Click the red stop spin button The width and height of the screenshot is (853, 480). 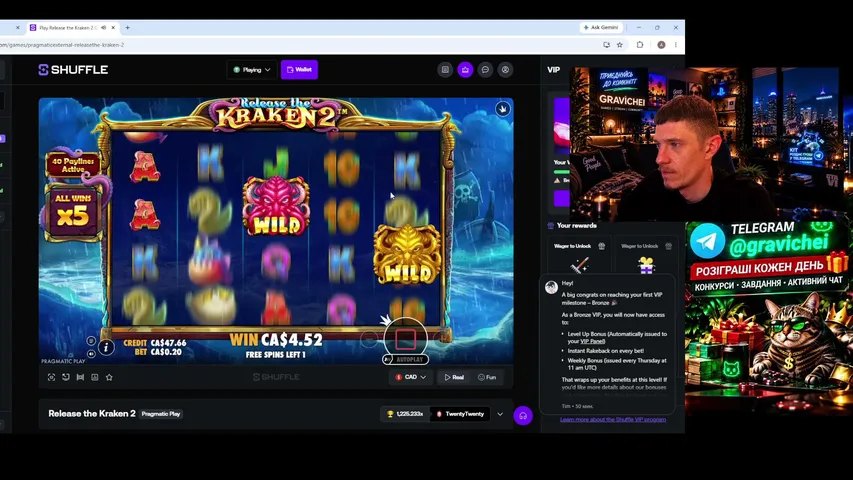point(405,339)
